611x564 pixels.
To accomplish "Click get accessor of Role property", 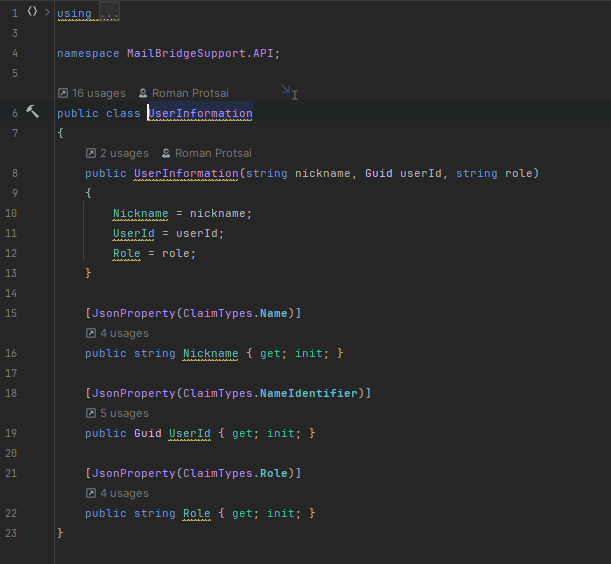I will coord(242,513).
